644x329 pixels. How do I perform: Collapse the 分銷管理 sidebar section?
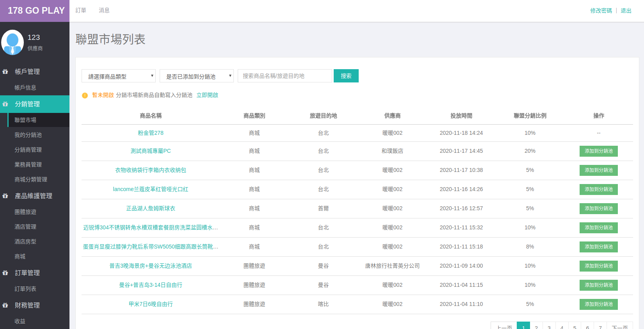35,104
